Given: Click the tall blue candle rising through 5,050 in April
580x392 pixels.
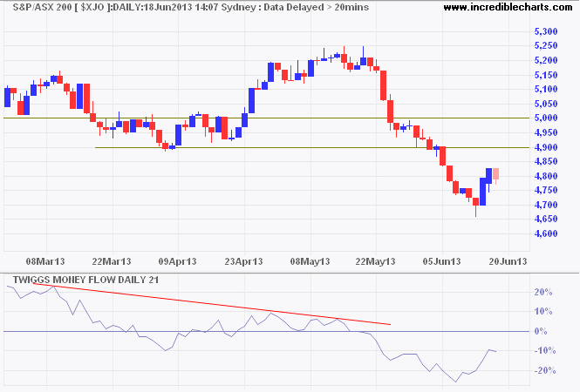Looking at the screenshot, I should [x=251, y=100].
